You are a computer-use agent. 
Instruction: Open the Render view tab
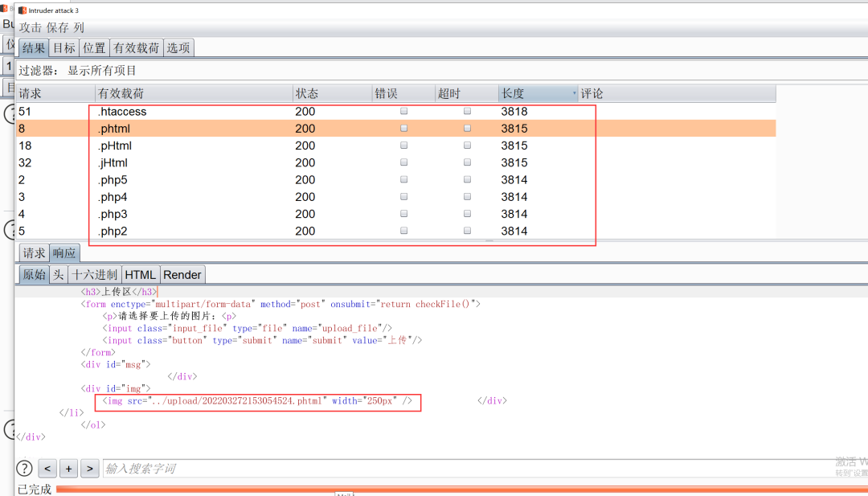coord(182,275)
